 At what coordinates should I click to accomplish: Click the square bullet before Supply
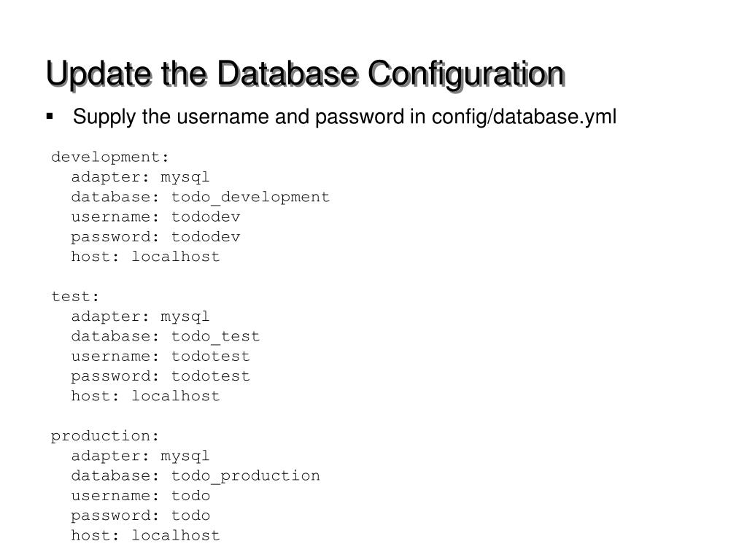(x=50, y=116)
